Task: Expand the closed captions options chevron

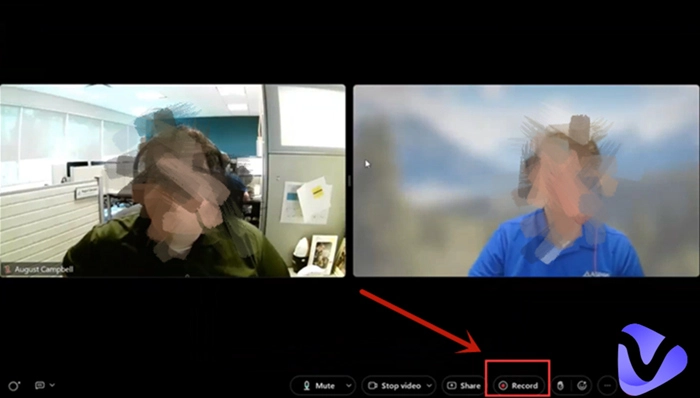Action: coord(52,385)
